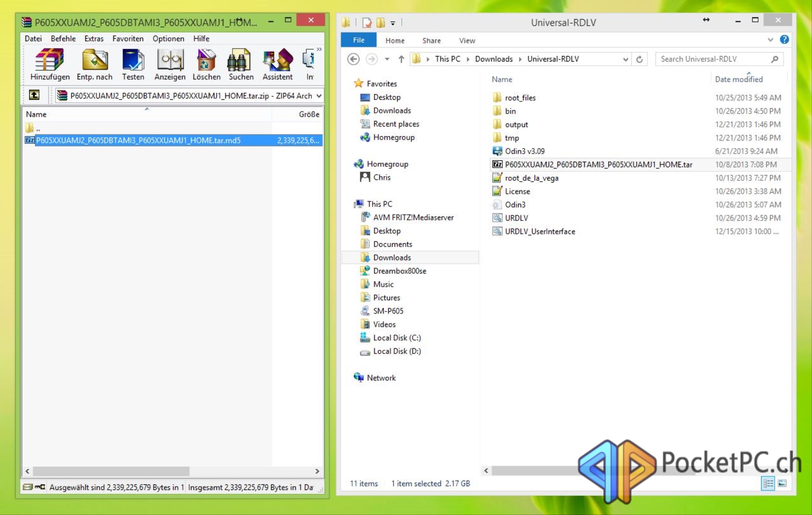Sort WinRAR list by Größe column
812x515 pixels.
tap(298, 114)
